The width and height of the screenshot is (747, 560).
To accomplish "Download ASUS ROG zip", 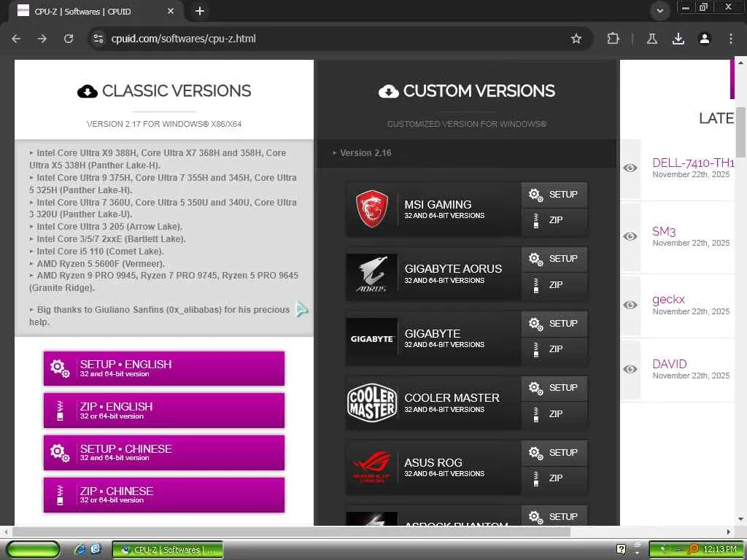I will [554, 478].
